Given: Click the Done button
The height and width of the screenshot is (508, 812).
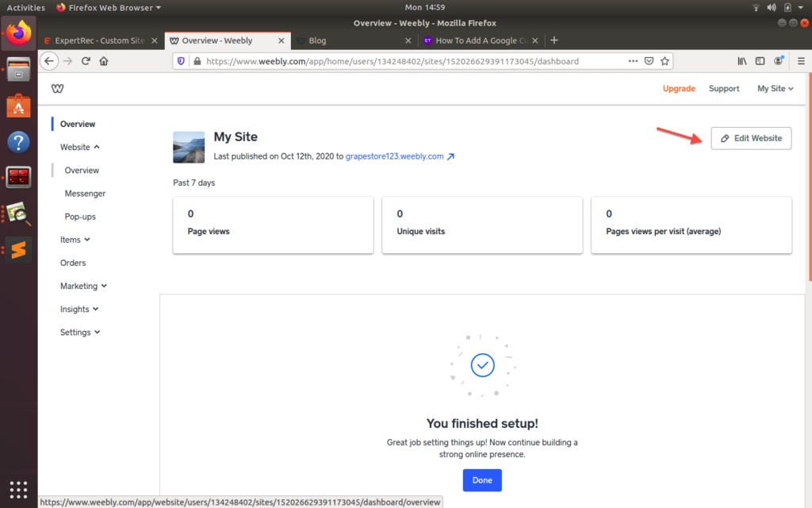Looking at the screenshot, I should tap(482, 480).
